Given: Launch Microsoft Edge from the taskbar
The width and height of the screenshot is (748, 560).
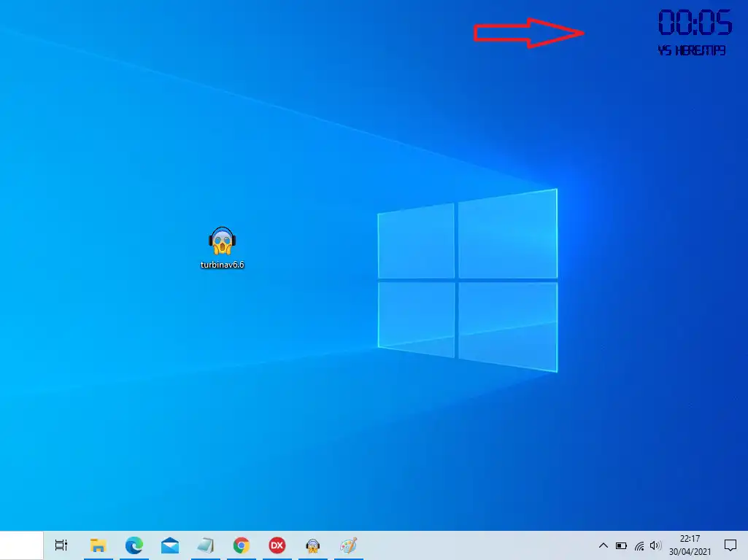Looking at the screenshot, I should pos(134,545).
